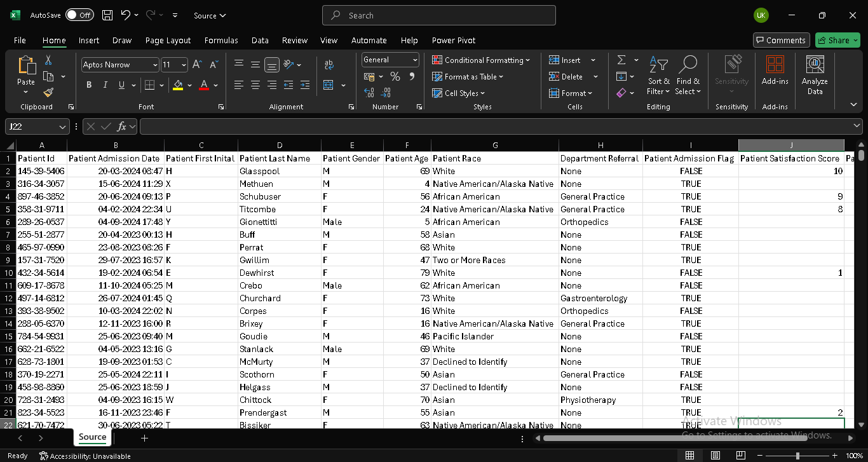Click the Save icon in title bar
This screenshot has height=462, width=868.
(x=107, y=15)
